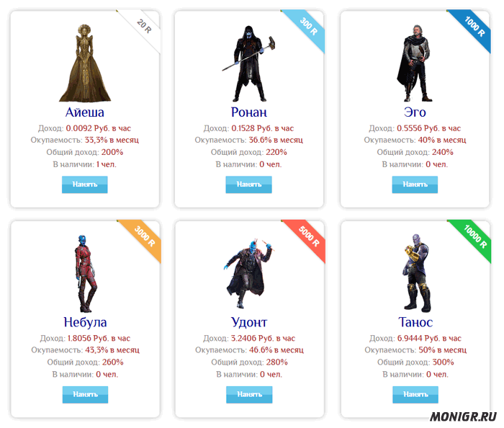
Task: Hire Ронан with the Нанять button
Action: click(249, 184)
